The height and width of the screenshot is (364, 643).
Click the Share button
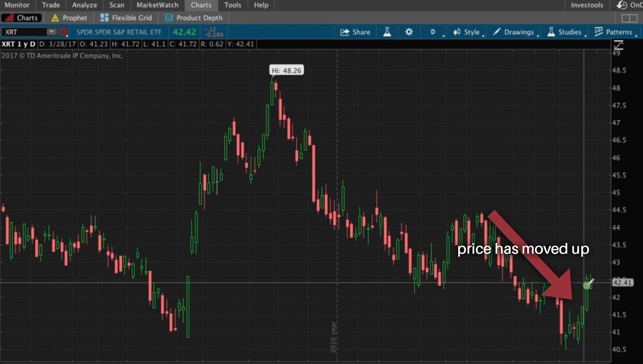pyautogui.click(x=355, y=32)
